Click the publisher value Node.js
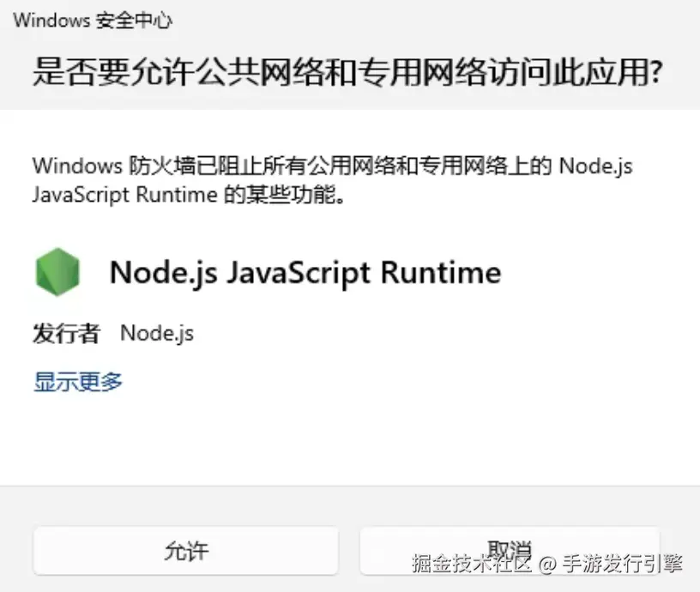The image size is (700, 592). tap(157, 333)
